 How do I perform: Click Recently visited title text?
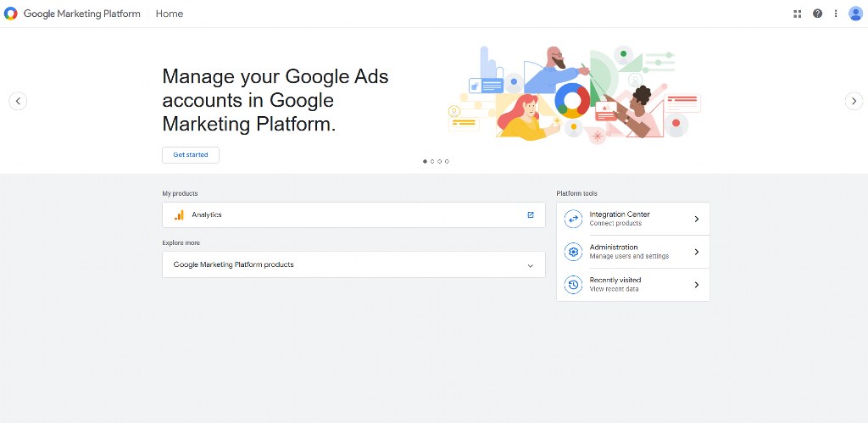pyautogui.click(x=615, y=280)
